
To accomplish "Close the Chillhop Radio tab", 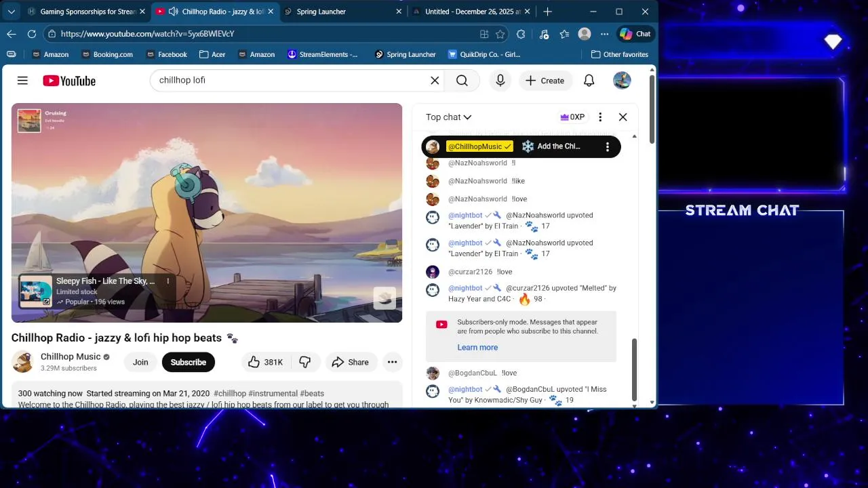I will tap(271, 12).
